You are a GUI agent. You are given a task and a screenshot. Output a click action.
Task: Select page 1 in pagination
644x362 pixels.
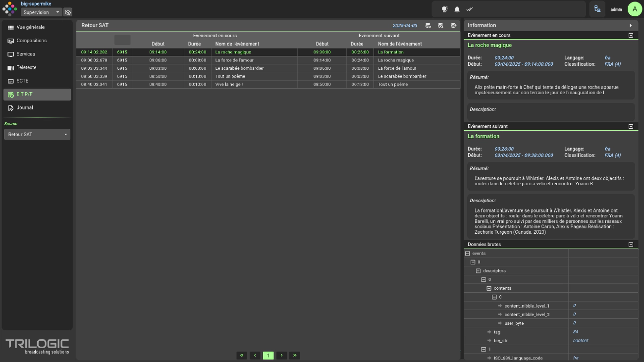coord(268,355)
